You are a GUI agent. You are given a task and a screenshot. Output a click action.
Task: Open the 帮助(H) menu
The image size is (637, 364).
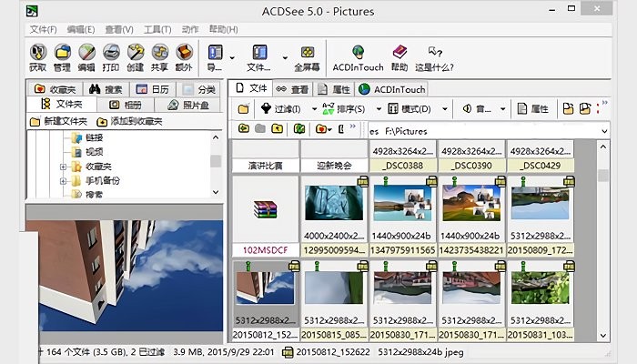pyautogui.click(x=224, y=30)
